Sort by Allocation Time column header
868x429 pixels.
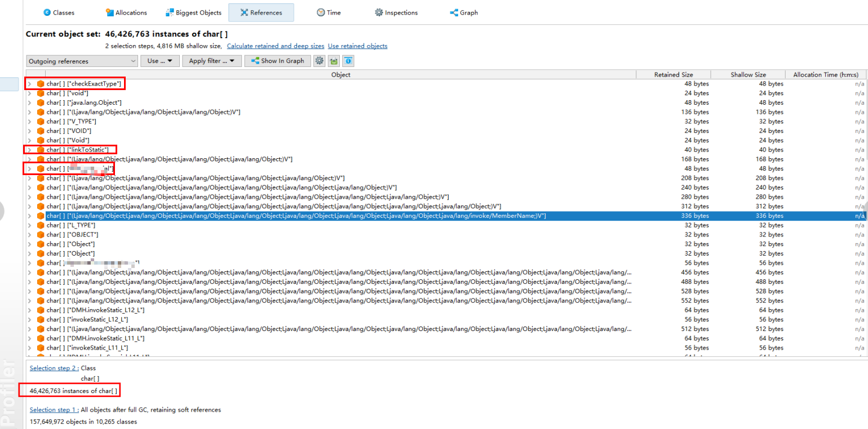point(826,74)
